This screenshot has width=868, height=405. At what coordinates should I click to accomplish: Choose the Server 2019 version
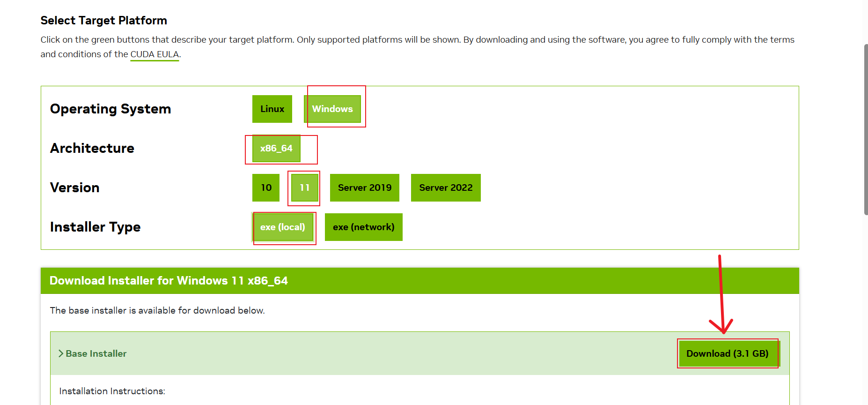pos(365,187)
